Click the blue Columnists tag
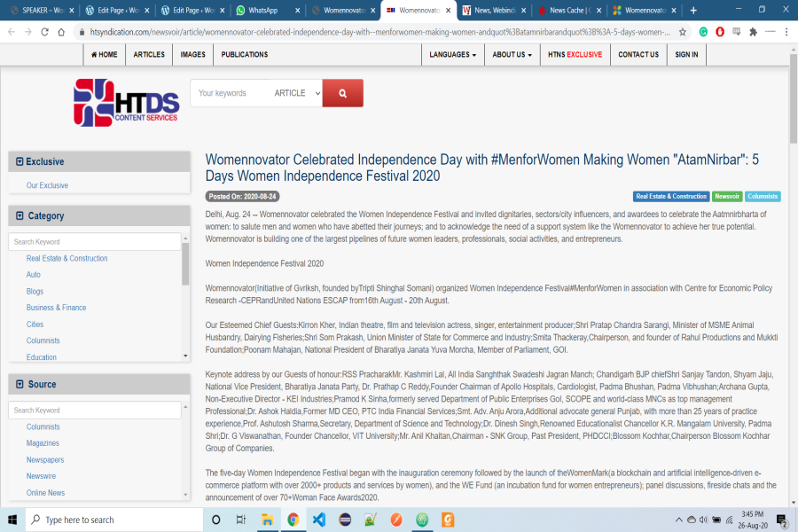Viewport: 798px width, 532px height. coord(763,197)
